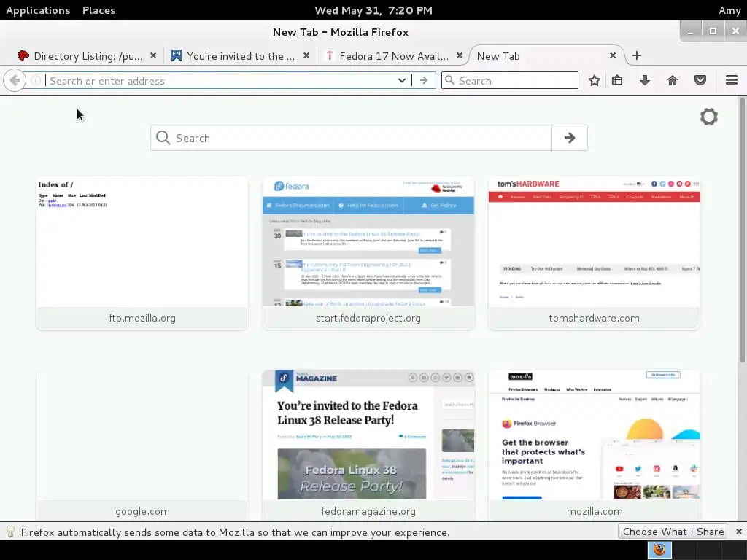
Task: Click the Fedora 17 tab favicon
Action: point(329,55)
